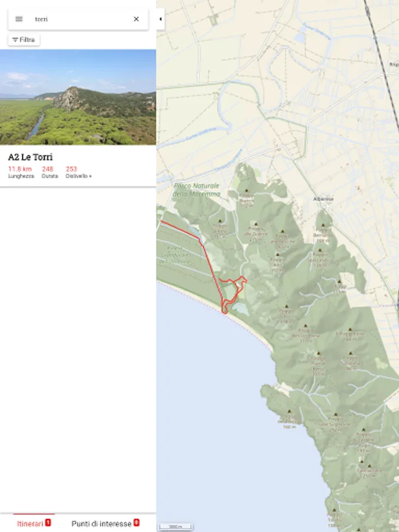The width and height of the screenshot is (399, 532).
Task: Click the search field containing 'torri'
Action: point(79,19)
